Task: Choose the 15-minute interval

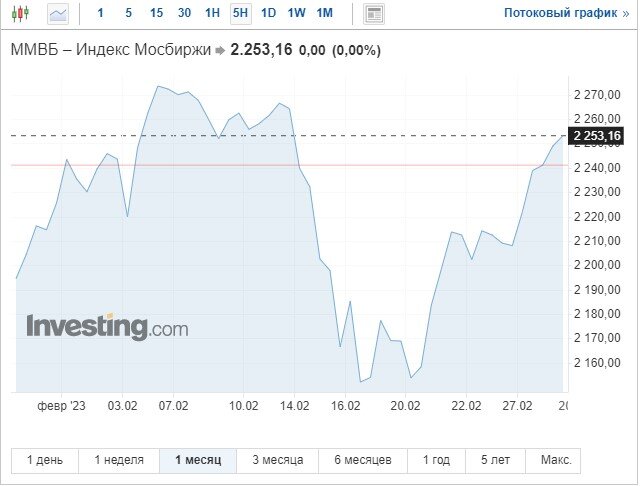Action: tap(156, 13)
